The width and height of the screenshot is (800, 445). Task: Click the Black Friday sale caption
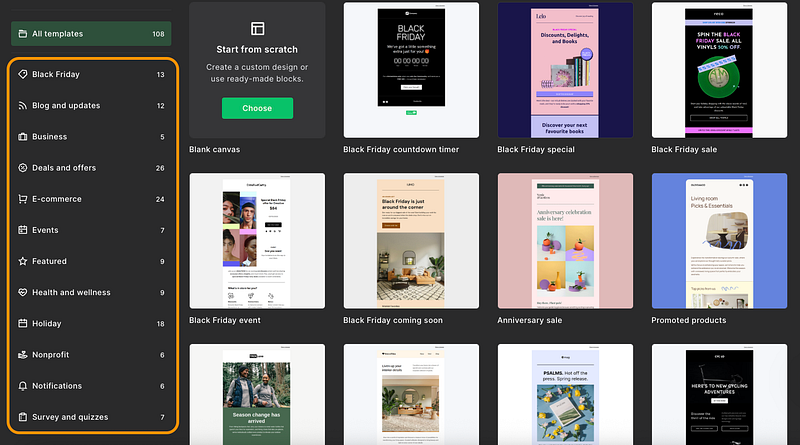(x=684, y=150)
